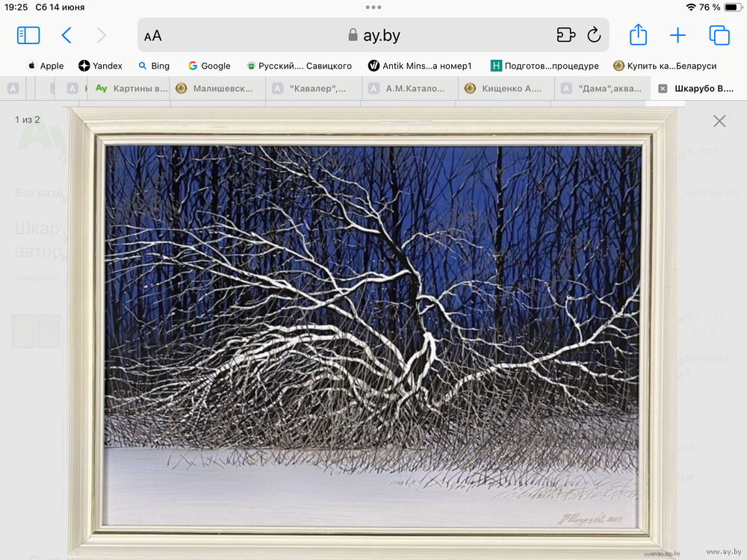Close the image viewer with X

coord(719,121)
